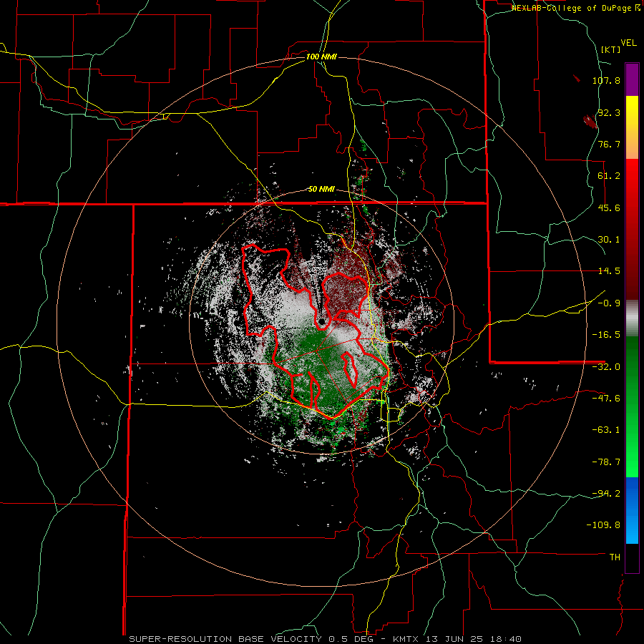644x644 pixels.
Task: Click the black radar site dot at center
Action: pos(321,321)
